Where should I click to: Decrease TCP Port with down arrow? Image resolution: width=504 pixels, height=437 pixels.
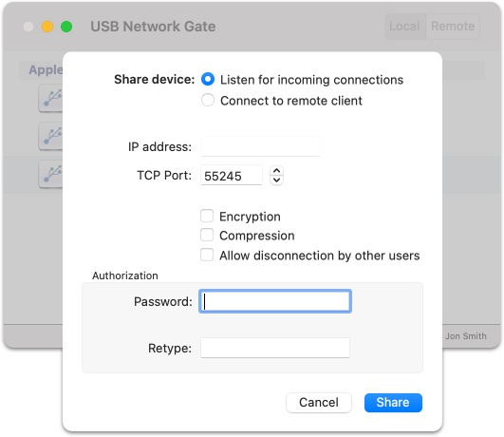click(x=277, y=180)
